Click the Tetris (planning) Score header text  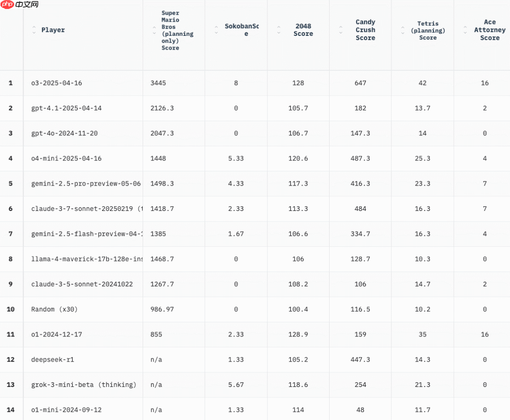tap(428, 30)
